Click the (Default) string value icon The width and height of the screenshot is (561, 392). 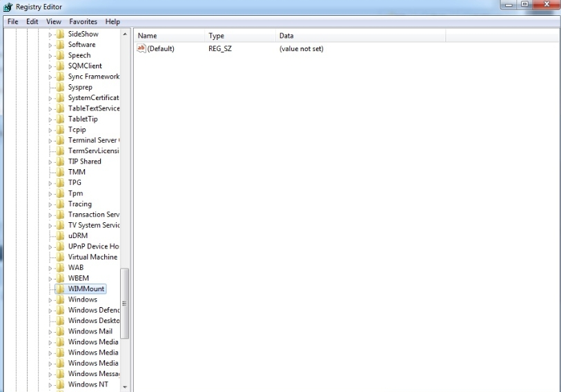(x=141, y=48)
